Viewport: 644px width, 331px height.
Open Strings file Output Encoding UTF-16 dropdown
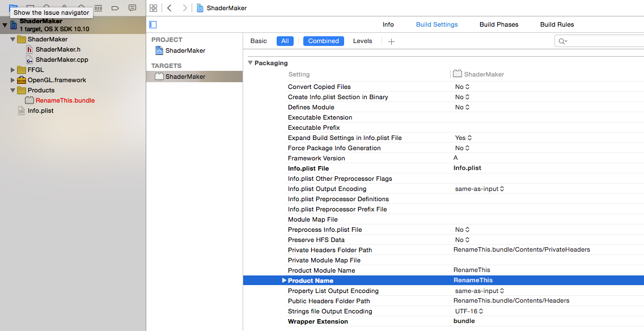469,311
